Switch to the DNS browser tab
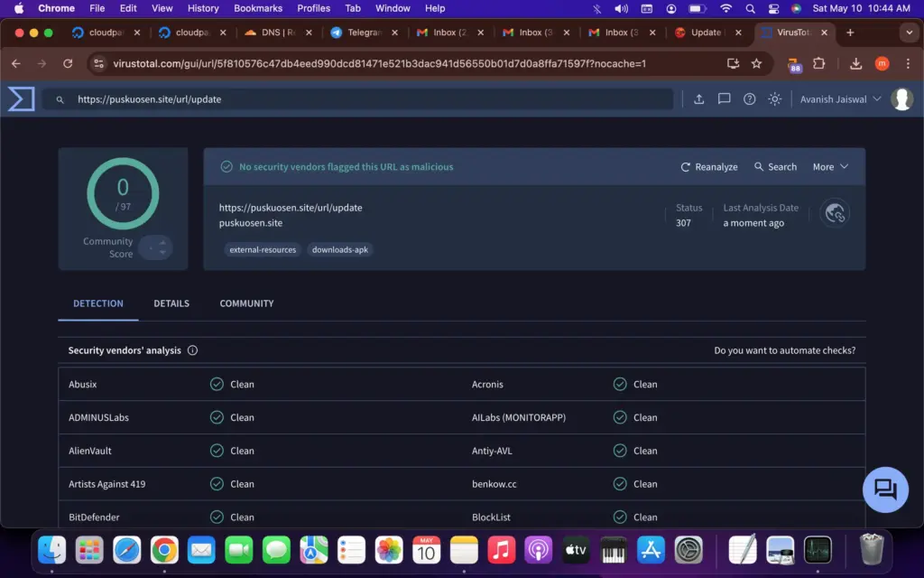This screenshot has width=924, height=578. click(x=278, y=33)
